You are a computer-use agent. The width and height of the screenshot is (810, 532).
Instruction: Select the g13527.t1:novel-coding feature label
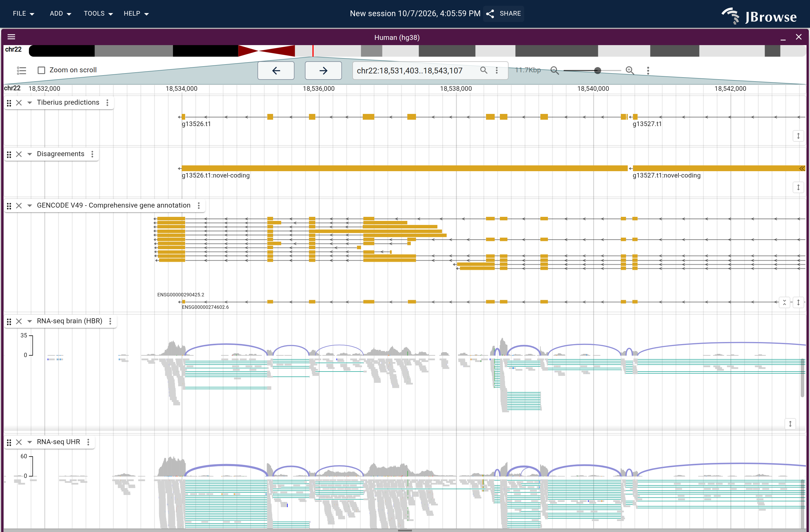(667, 175)
